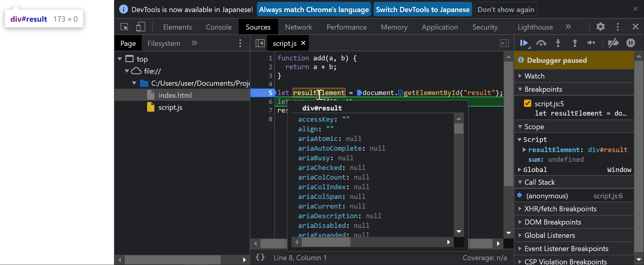The height and width of the screenshot is (265, 644).
Task: Switch to the Console tab
Action: click(x=219, y=27)
